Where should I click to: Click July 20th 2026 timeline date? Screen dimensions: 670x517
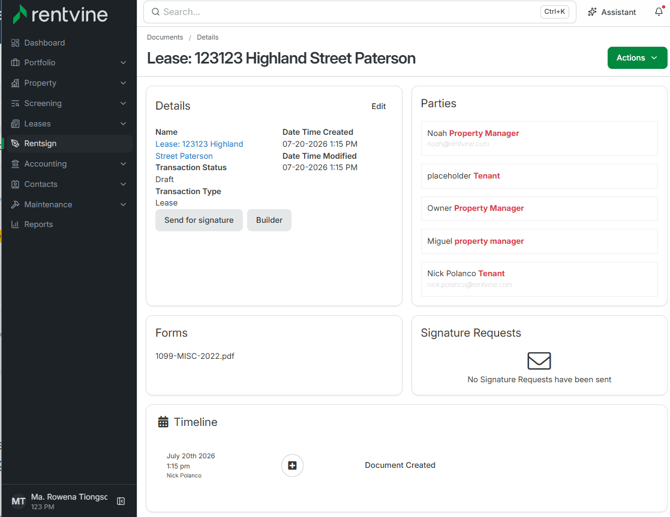(x=191, y=456)
